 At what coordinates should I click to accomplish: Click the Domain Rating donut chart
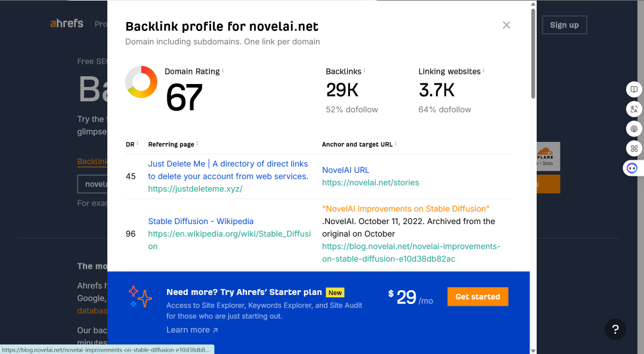pyautogui.click(x=141, y=82)
